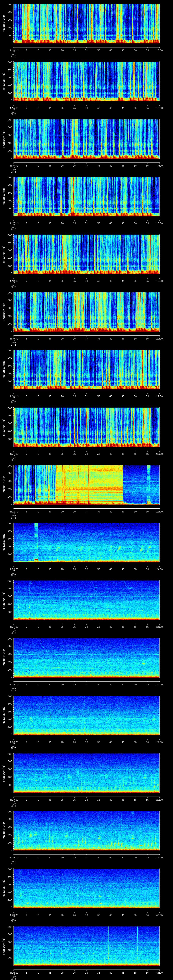Click the 1:29:00 start time label
Viewport: 173px width, 980px height.
14,915
